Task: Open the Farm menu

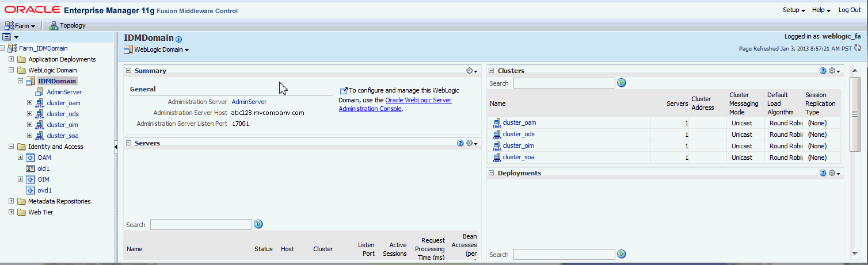Action: coord(20,25)
